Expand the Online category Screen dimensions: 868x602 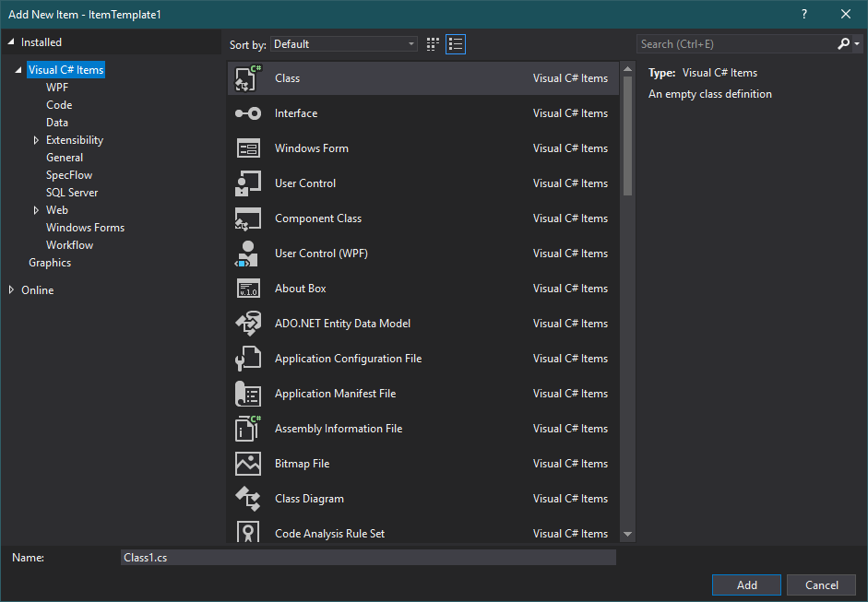11,290
